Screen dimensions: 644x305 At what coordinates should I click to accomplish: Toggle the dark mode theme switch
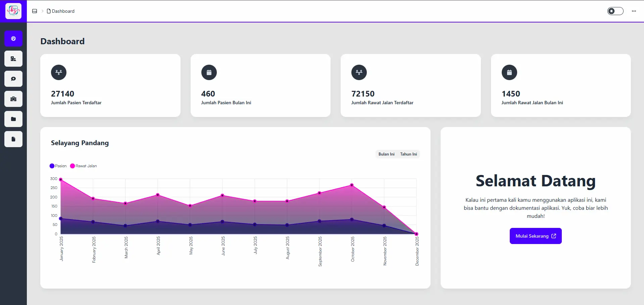point(615,11)
